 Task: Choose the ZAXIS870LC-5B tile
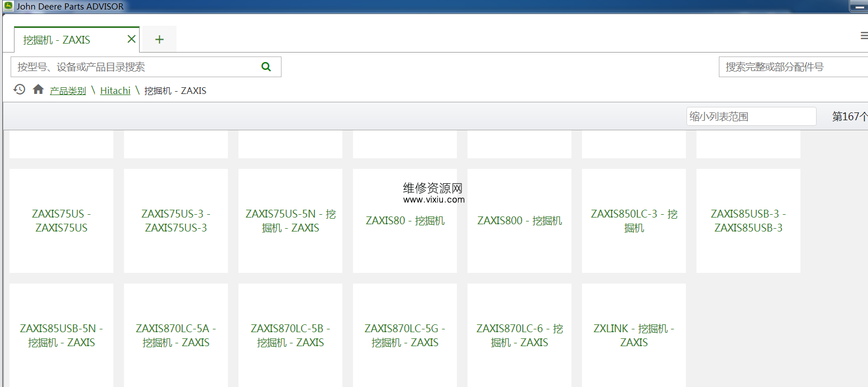pos(290,335)
